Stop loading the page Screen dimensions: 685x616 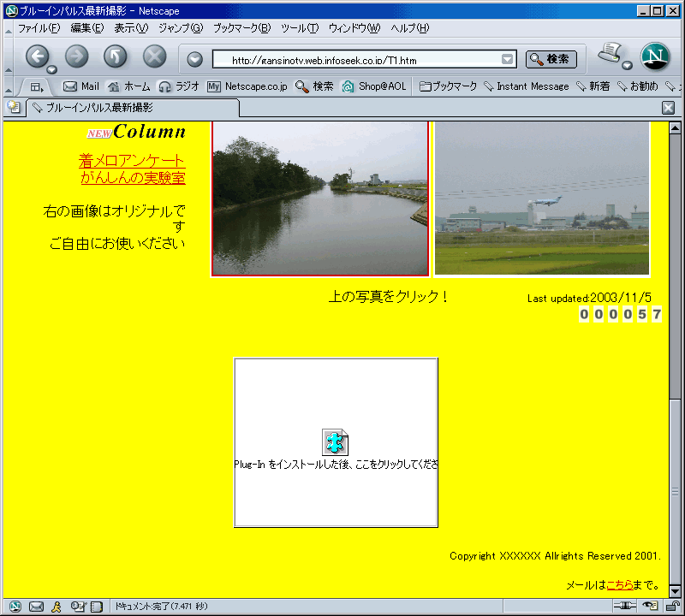[155, 56]
